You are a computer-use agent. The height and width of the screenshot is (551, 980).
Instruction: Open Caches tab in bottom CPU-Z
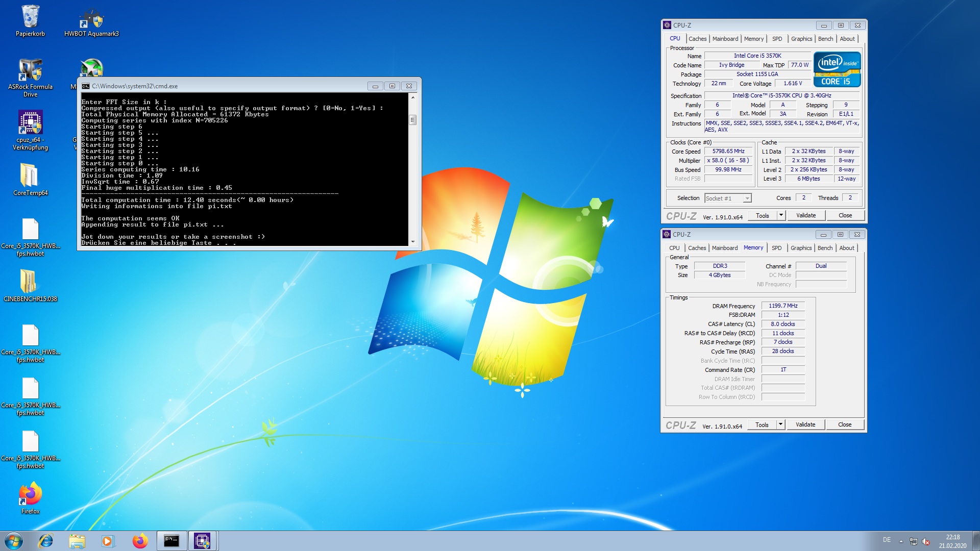697,248
